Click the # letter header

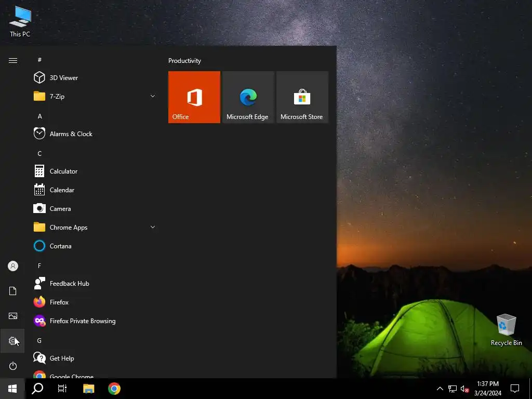coord(39,60)
